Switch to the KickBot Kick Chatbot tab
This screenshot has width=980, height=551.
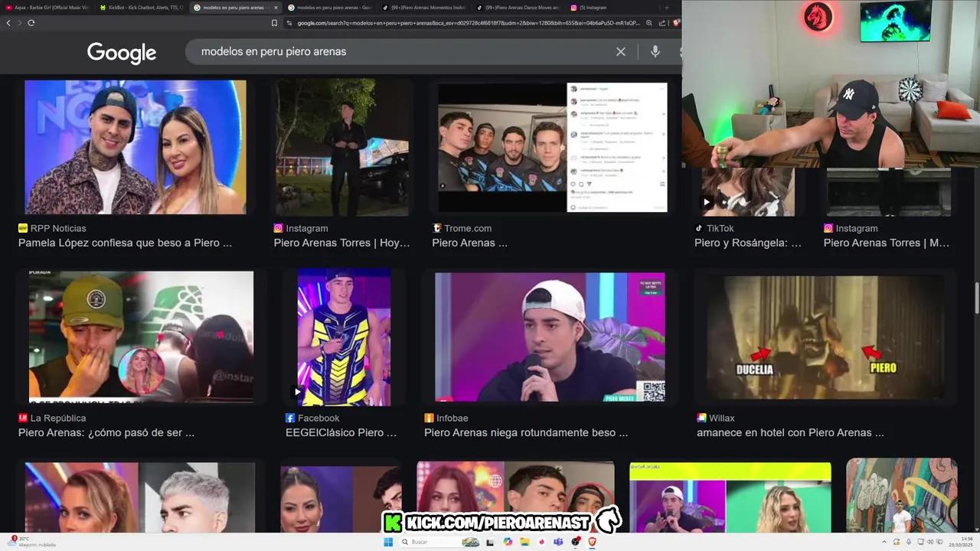(x=141, y=8)
